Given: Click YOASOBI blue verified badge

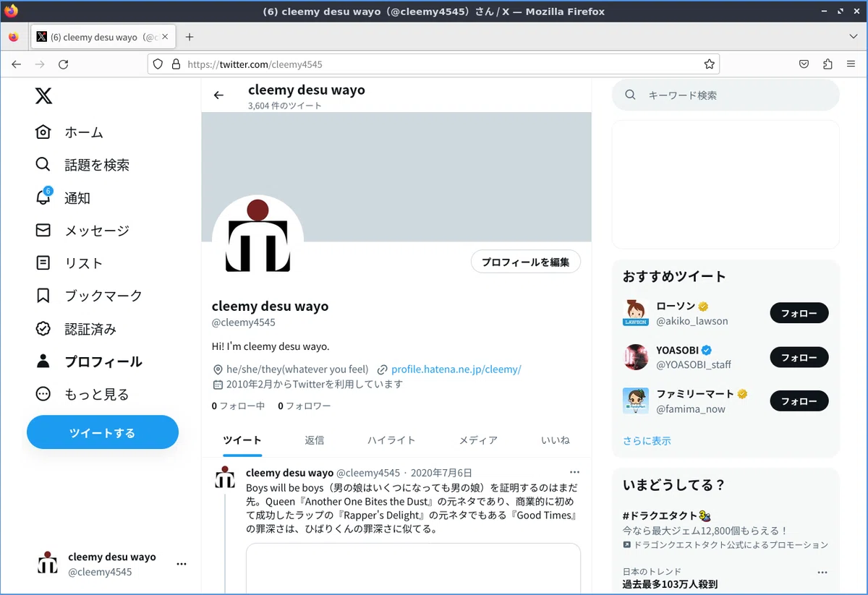Looking at the screenshot, I should [x=707, y=351].
